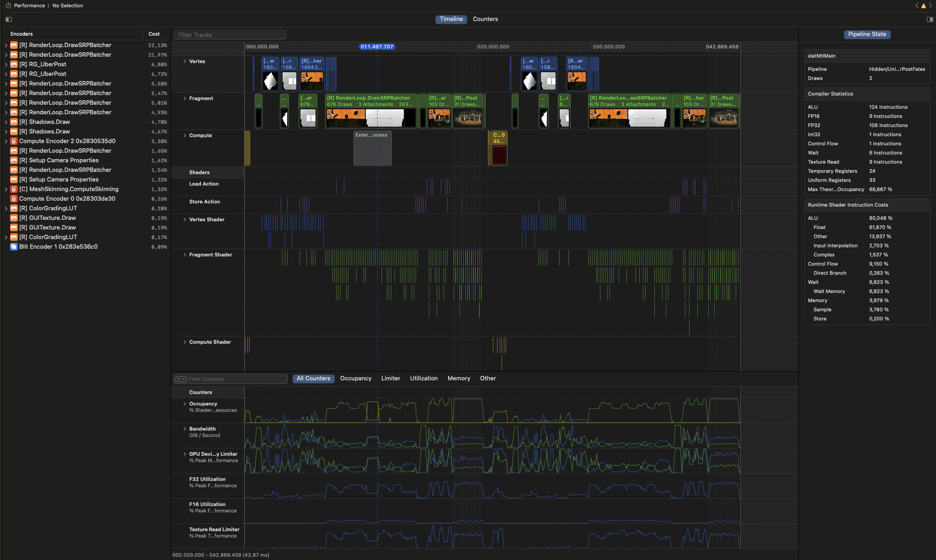Click the RG_UberPost render encoder icon
The height and width of the screenshot is (560, 936).
(x=14, y=64)
